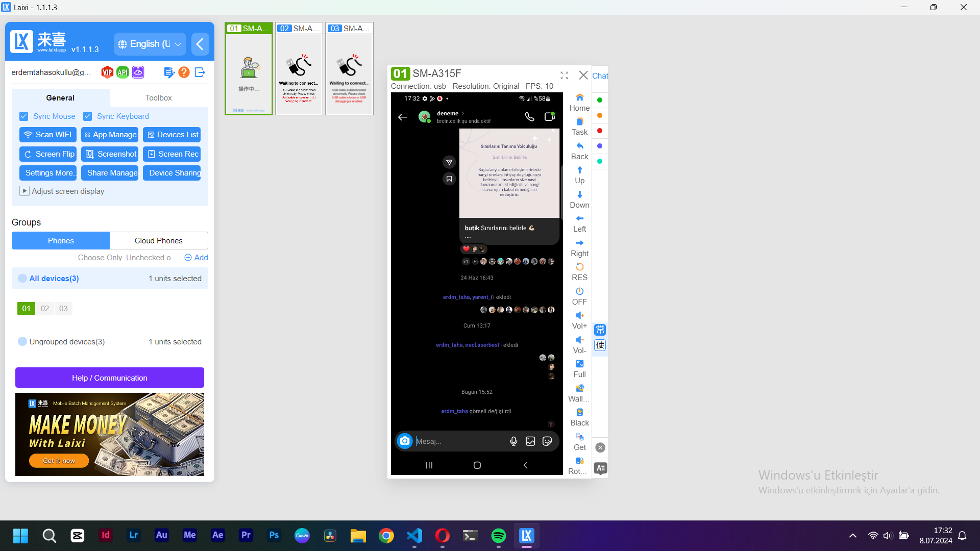Screen dimensions: 980x551
Task: Open the VIP badge icon
Action: click(107, 72)
